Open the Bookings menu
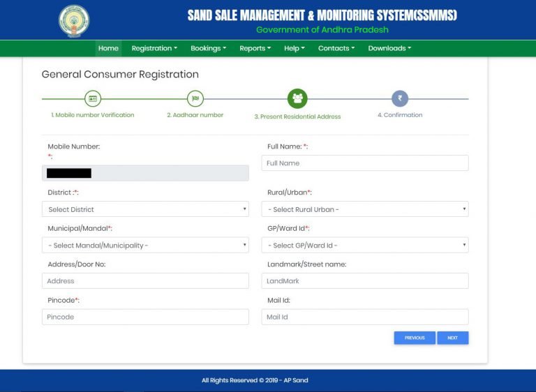The image size is (536, 392). [x=208, y=48]
